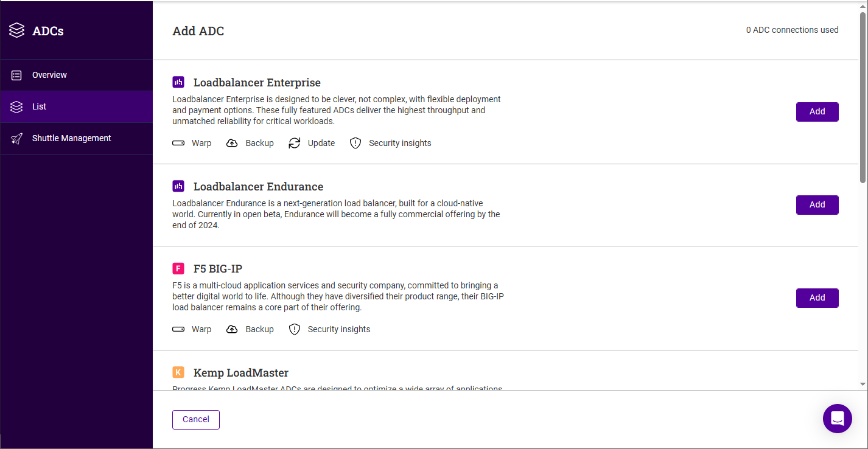Click the Security insights shield icon under Loadbalancer Enterprise

[x=355, y=143]
